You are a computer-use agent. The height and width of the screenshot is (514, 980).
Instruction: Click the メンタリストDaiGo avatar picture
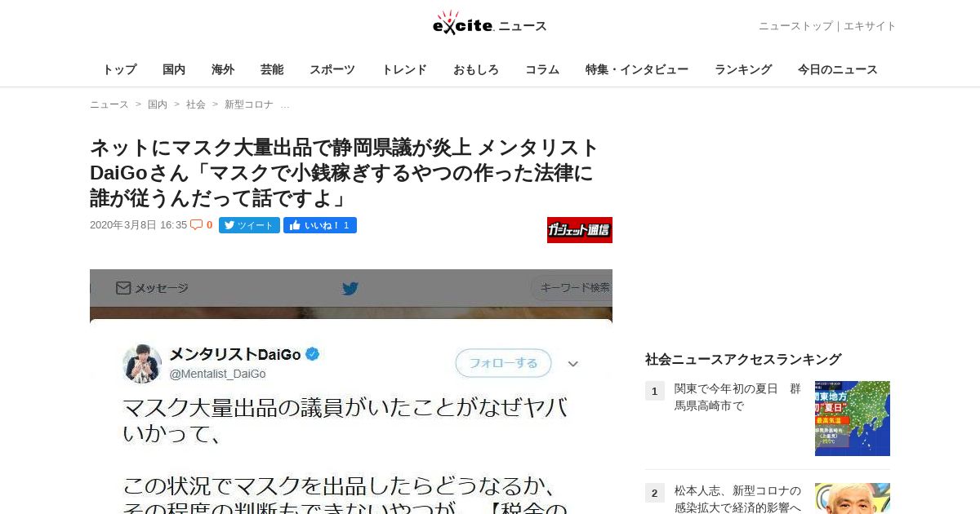point(142,363)
